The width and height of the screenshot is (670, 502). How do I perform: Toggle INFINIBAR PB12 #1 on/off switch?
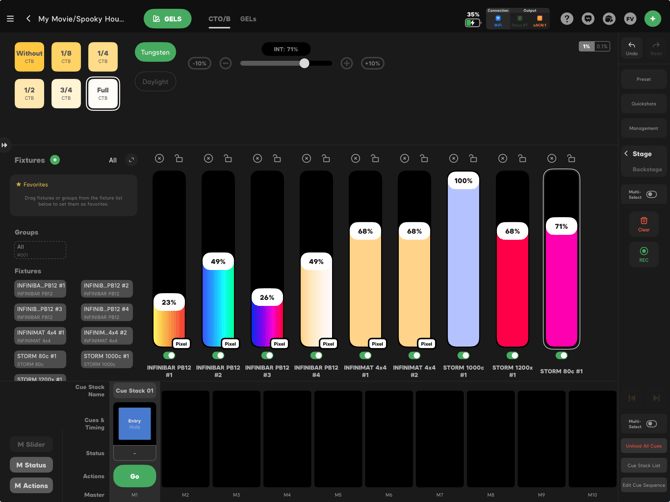point(169,355)
